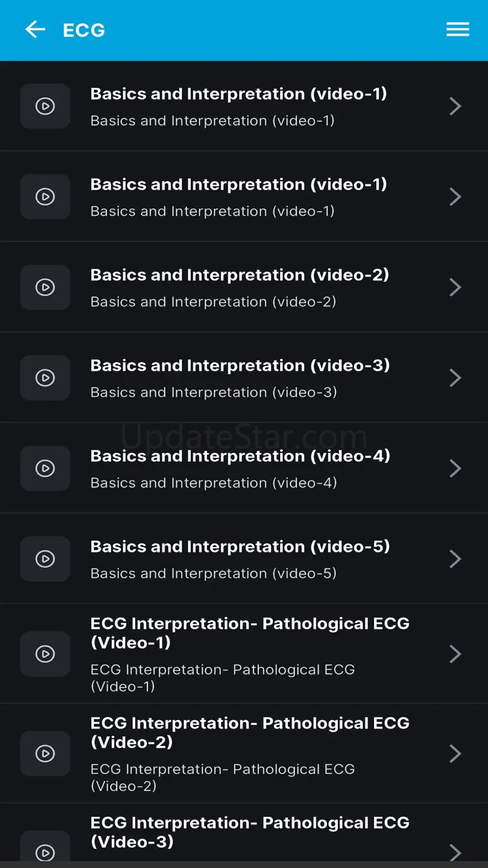Hit play icon beside Pathological ECG Video-2
Screen dimensions: 488x868
click(45, 753)
